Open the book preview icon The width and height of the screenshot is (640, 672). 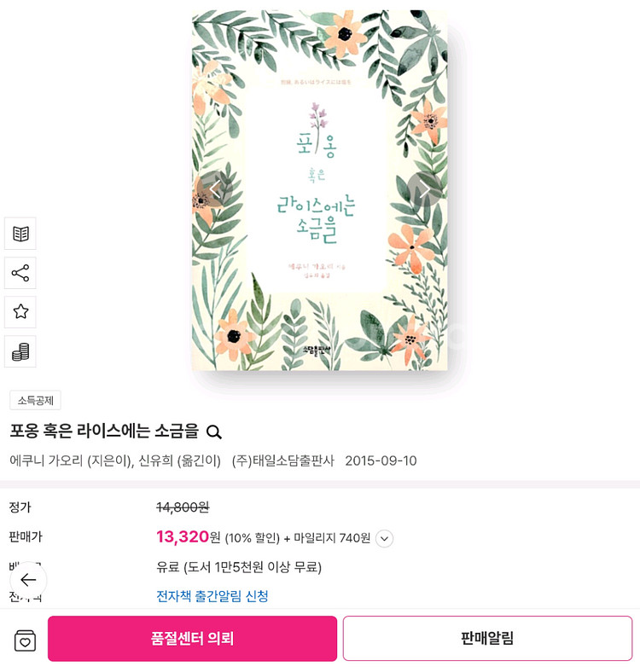pyautogui.click(x=20, y=234)
